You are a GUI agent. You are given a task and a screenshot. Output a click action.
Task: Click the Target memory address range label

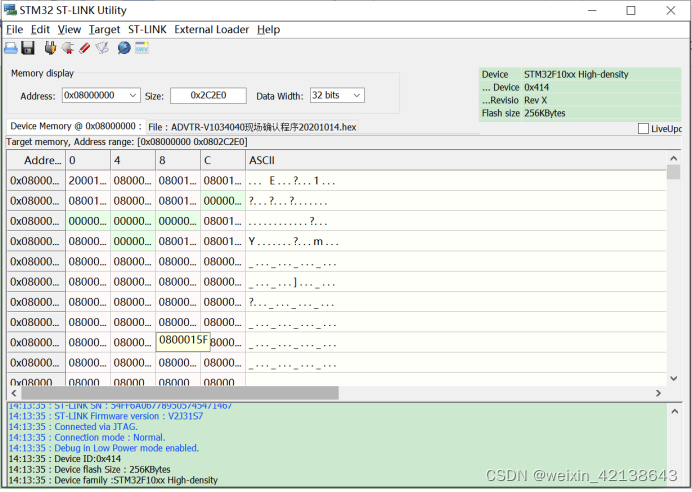click(x=127, y=142)
